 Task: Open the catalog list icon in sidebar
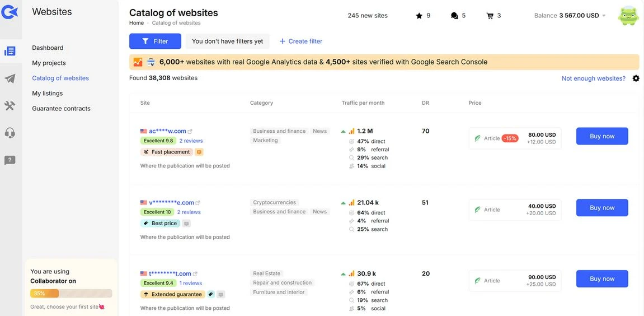[x=10, y=51]
